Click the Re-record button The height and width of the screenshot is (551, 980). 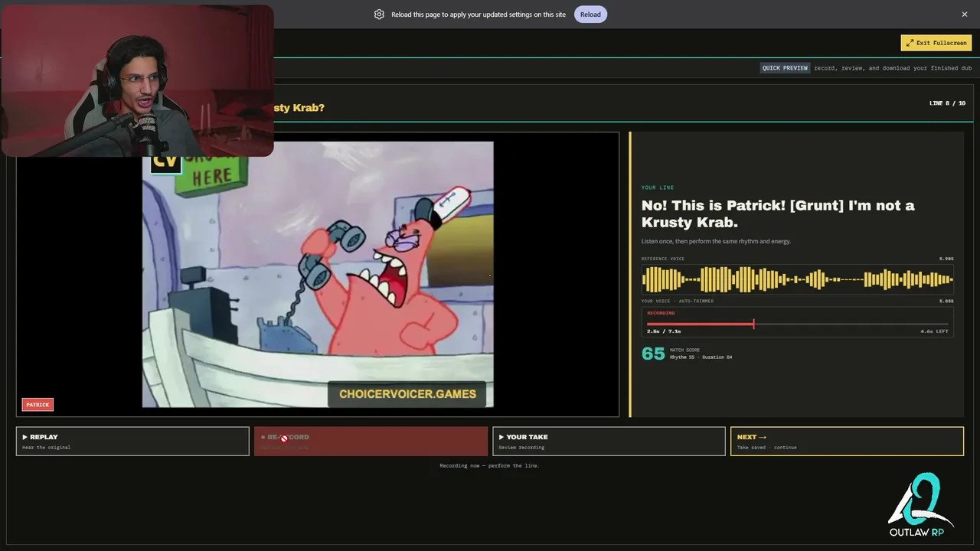[x=371, y=442]
